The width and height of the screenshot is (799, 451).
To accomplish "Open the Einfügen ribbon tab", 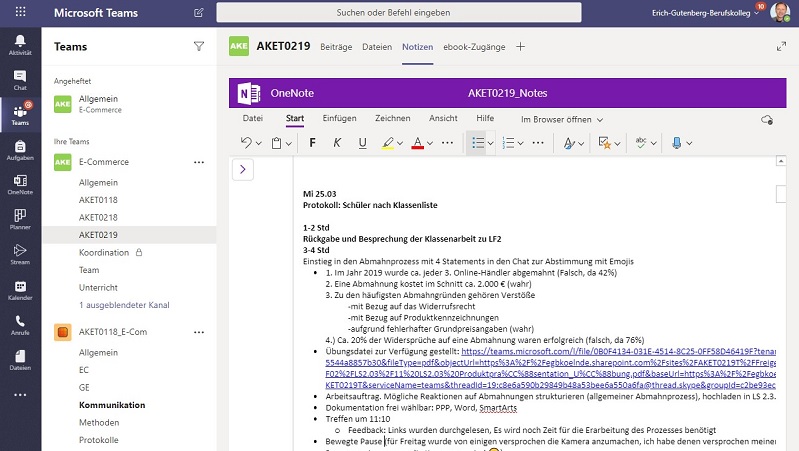I will pyautogui.click(x=339, y=118).
